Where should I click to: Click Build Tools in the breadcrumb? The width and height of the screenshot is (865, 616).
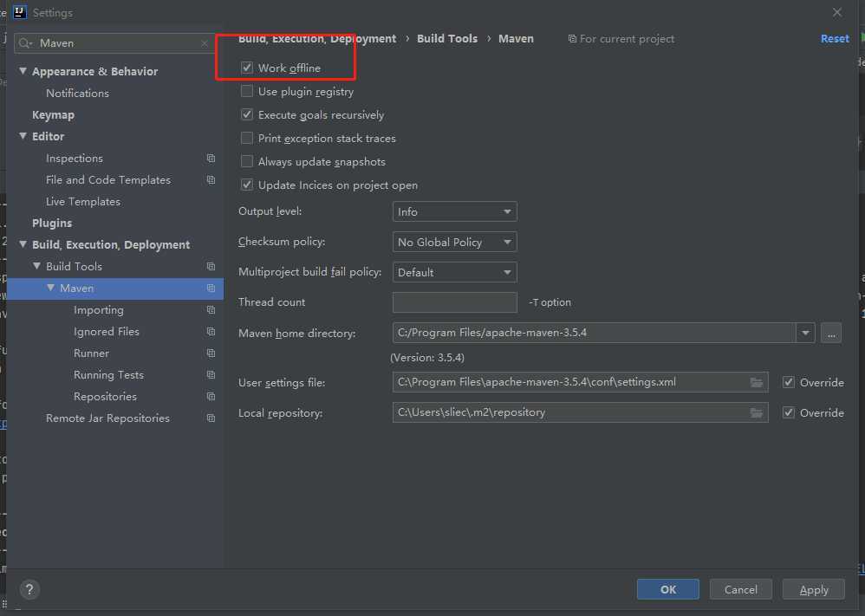[447, 39]
